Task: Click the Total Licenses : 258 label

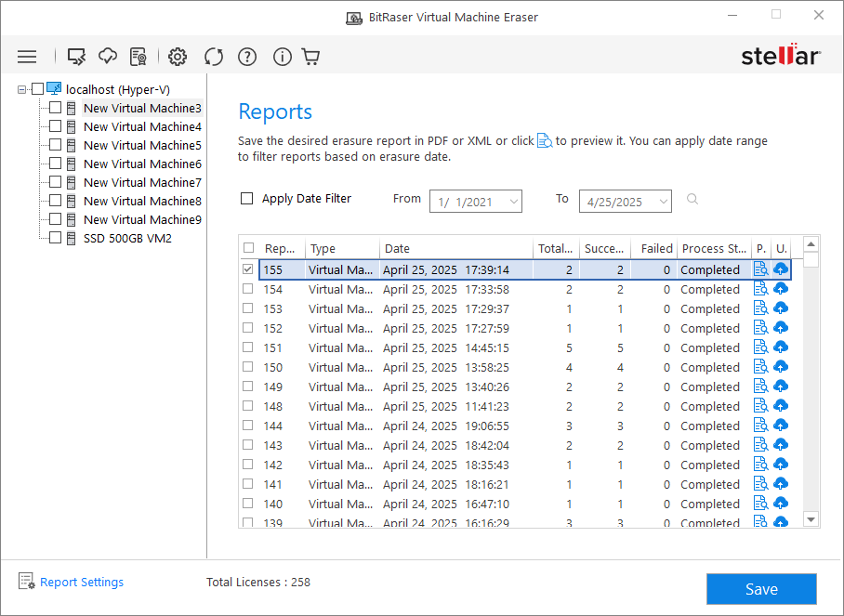Action: tap(258, 583)
